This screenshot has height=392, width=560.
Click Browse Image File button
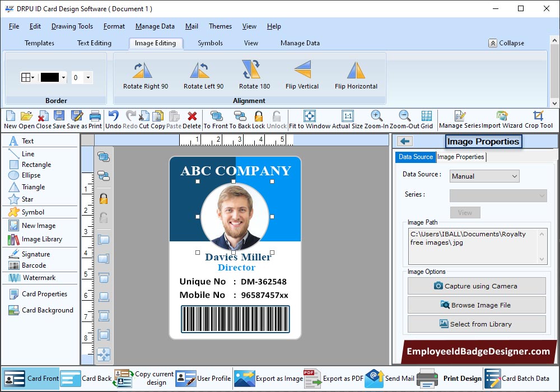(x=477, y=305)
